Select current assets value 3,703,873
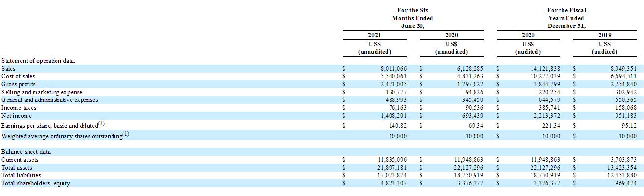 623,160
